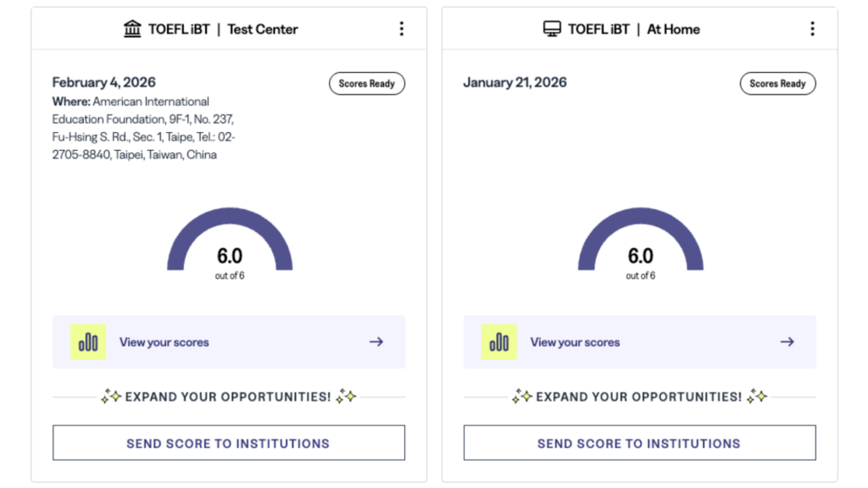The height and width of the screenshot is (488, 868).
Task: Click Scores Ready badge on January 21 test
Action: pyautogui.click(x=778, y=84)
